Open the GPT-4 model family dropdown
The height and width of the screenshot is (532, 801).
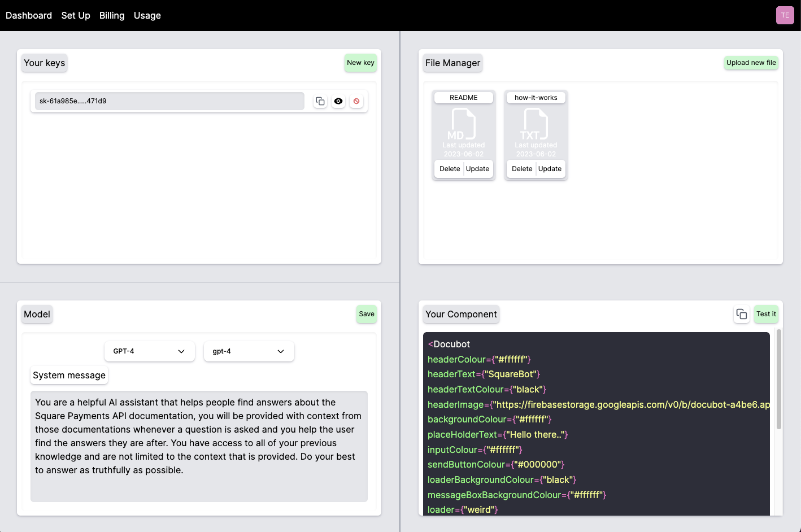coord(150,351)
